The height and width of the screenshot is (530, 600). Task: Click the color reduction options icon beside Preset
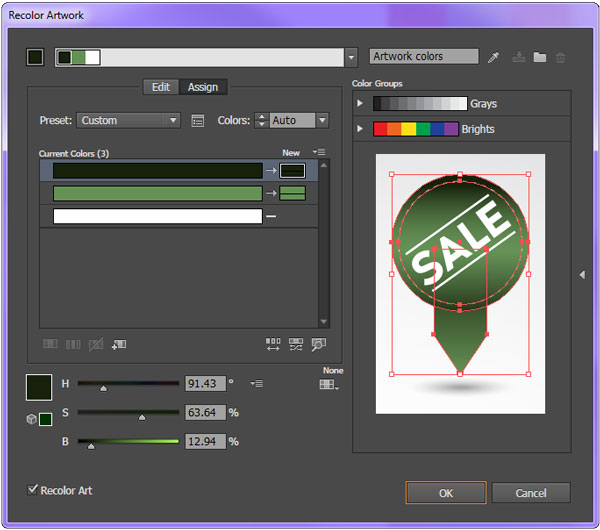pyautogui.click(x=198, y=121)
